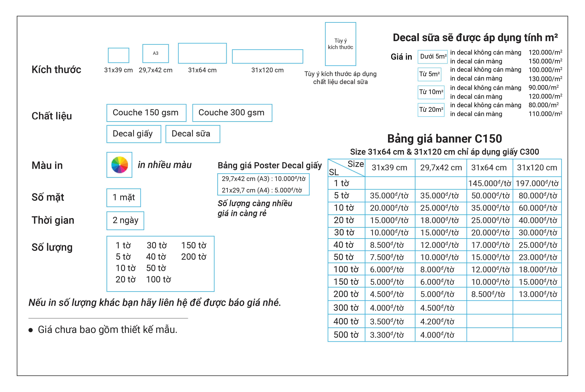Click the A3 poster decal price line
Image resolution: width=585 pixels, height=392 pixels.
263,179
